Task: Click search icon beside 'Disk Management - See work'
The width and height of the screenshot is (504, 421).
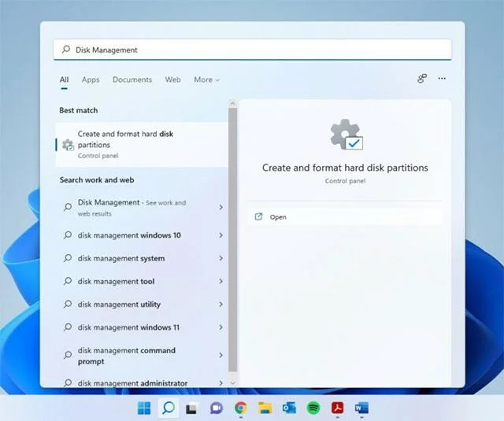Action: (x=68, y=207)
